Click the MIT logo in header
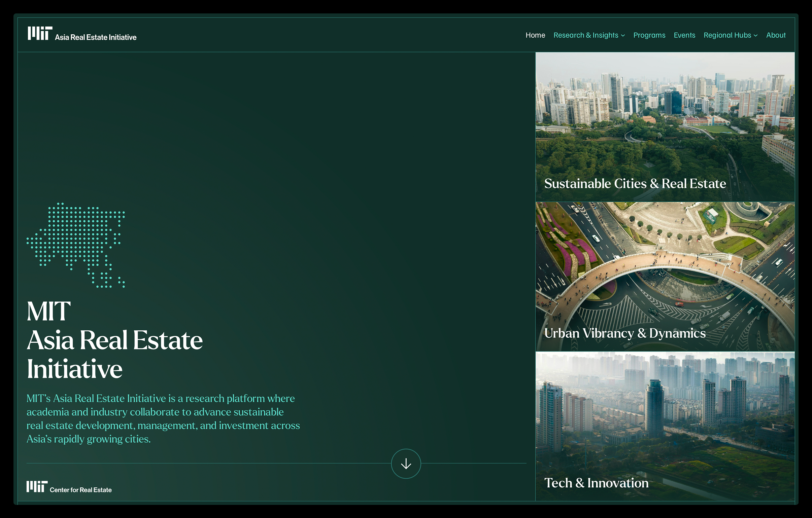The height and width of the screenshot is (518, 812). click(x=40, y=33)
